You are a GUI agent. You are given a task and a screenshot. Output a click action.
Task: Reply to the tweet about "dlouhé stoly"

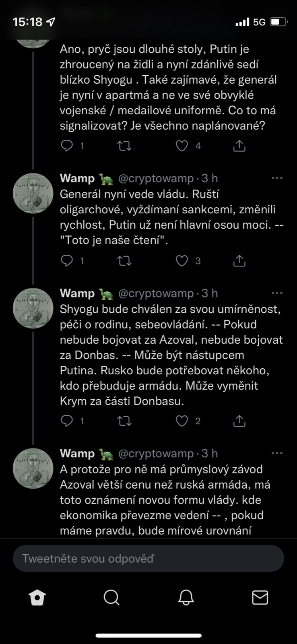click(67, 146)
